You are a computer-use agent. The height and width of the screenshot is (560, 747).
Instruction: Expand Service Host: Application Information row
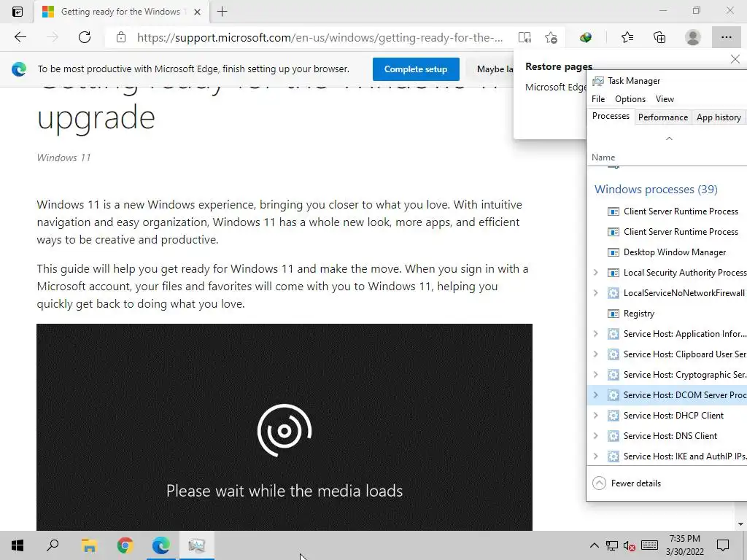point(595,334)
